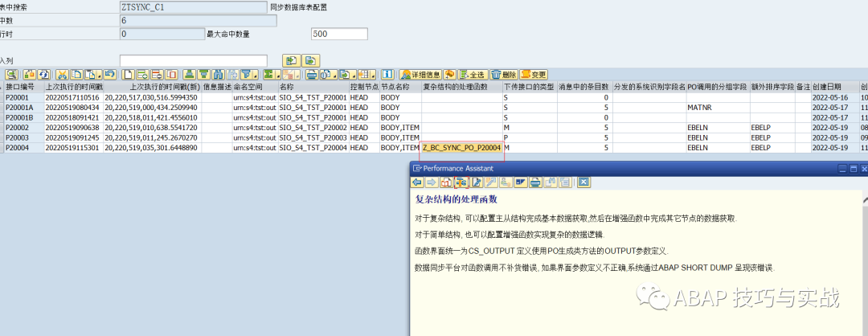This screenshot has width=868, height=336.
Task: Click the Print icon in Performance Assistant
Action: pyautogui.click(x=536, y=182)
